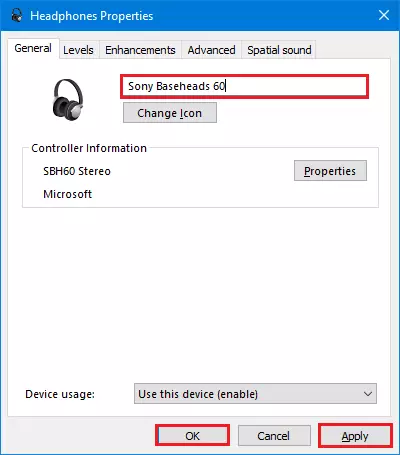Click the Controller Information group label
The image size is (400, 455).
coord(89,148)
